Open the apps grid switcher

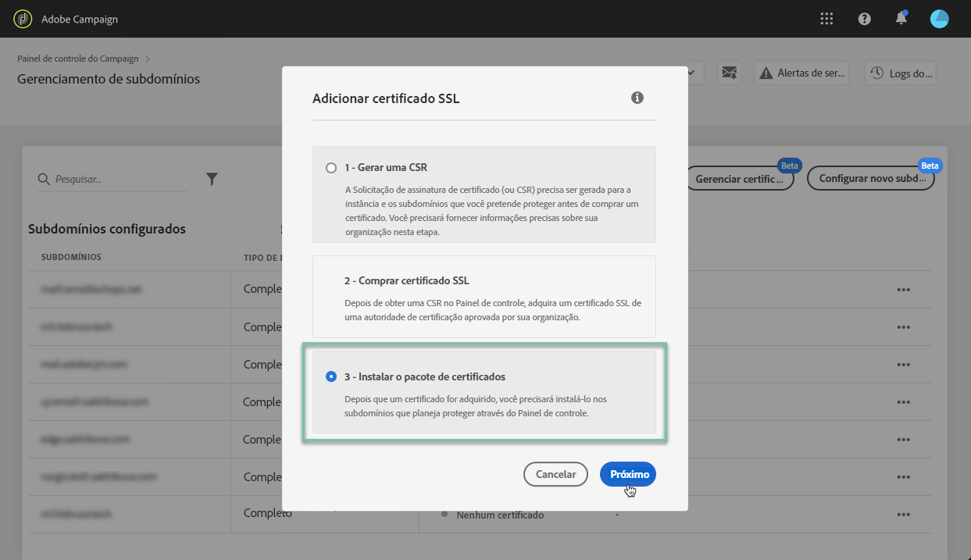click(827, 19)
